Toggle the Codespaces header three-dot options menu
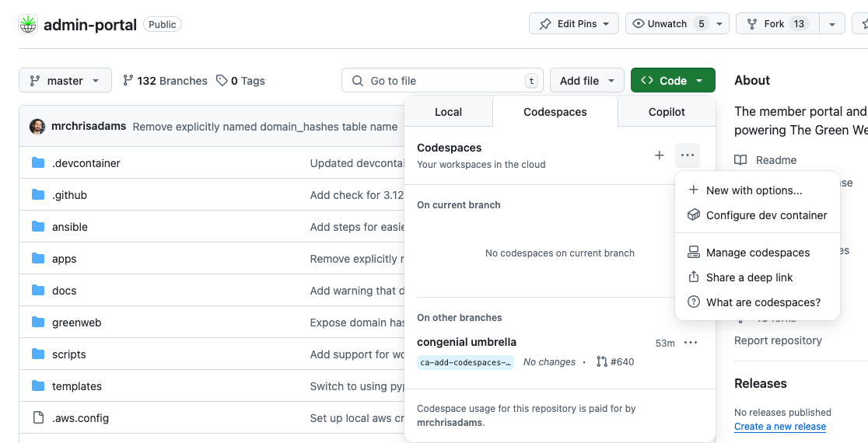This screenshot has width=868, height=443. (688, 155)
